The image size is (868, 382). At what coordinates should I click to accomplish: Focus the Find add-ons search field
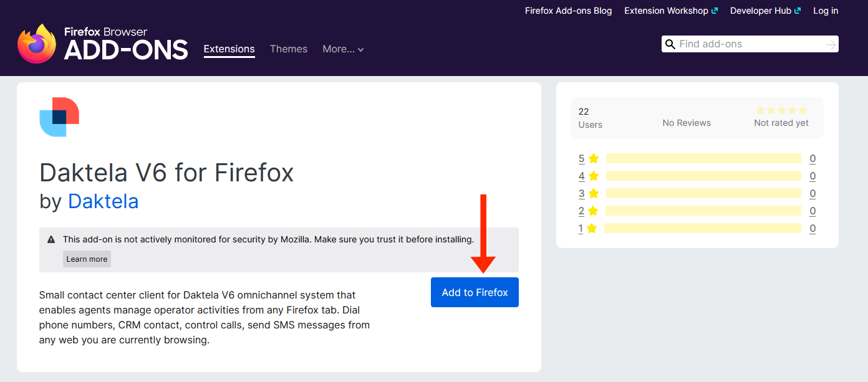coord(748,44)
